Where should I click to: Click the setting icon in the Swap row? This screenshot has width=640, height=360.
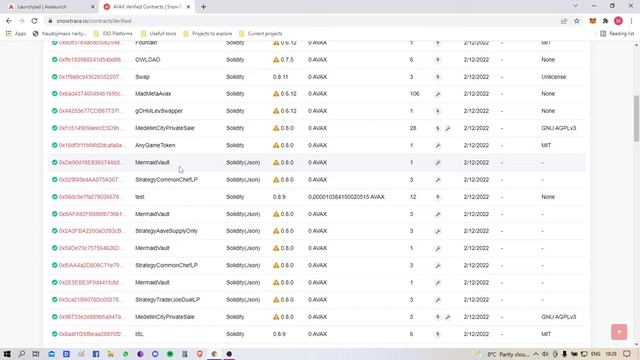click(x=438, y=77)
